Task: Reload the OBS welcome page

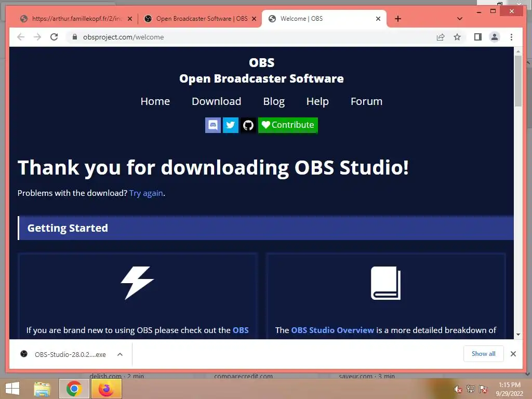Action: click(x=54, y=37)
